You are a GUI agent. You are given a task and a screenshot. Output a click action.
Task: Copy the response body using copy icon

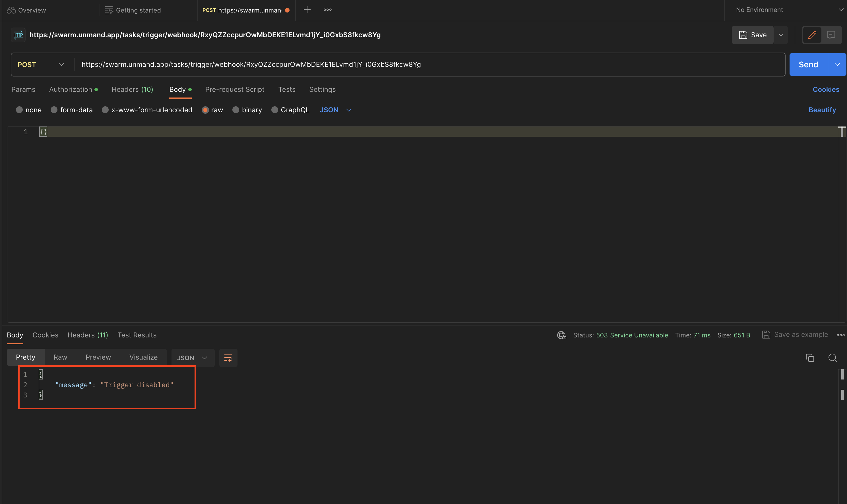click(810, 358)
